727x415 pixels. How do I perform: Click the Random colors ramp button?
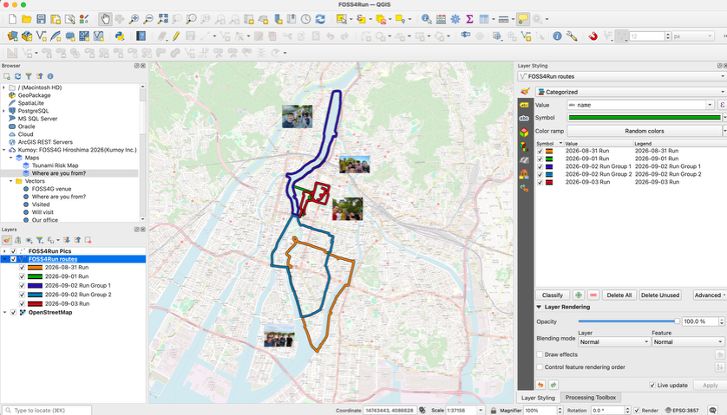click(x=644, y=131)
